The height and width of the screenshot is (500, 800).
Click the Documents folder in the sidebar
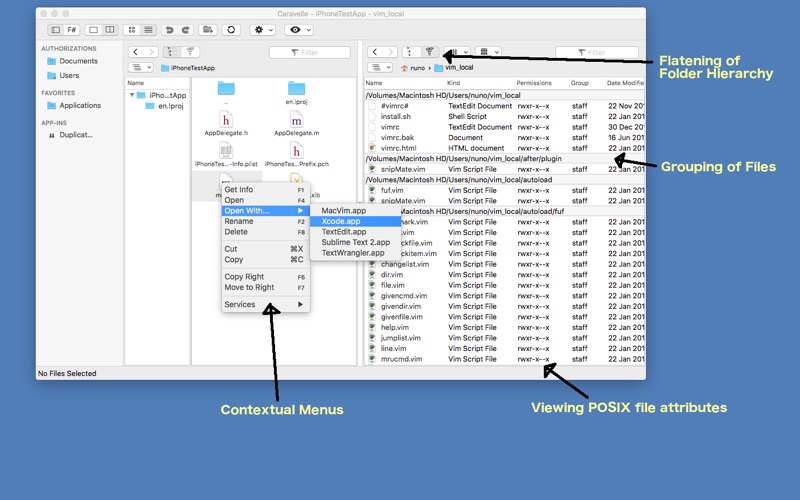click(x=78, y=61)
